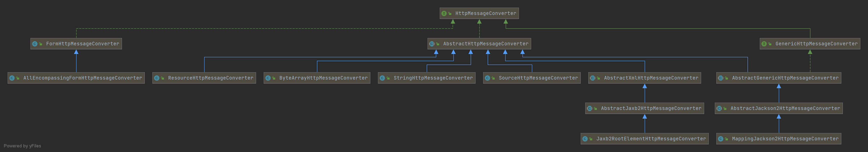Select the AbstractHttpMessageConverter node label

coord(485,44)
